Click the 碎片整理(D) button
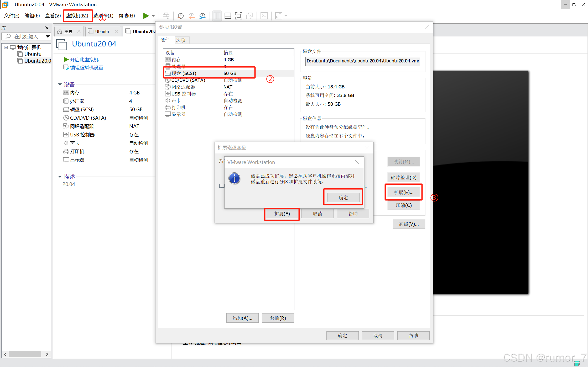Viewport: 588px width, 367px height. point(403,178)
